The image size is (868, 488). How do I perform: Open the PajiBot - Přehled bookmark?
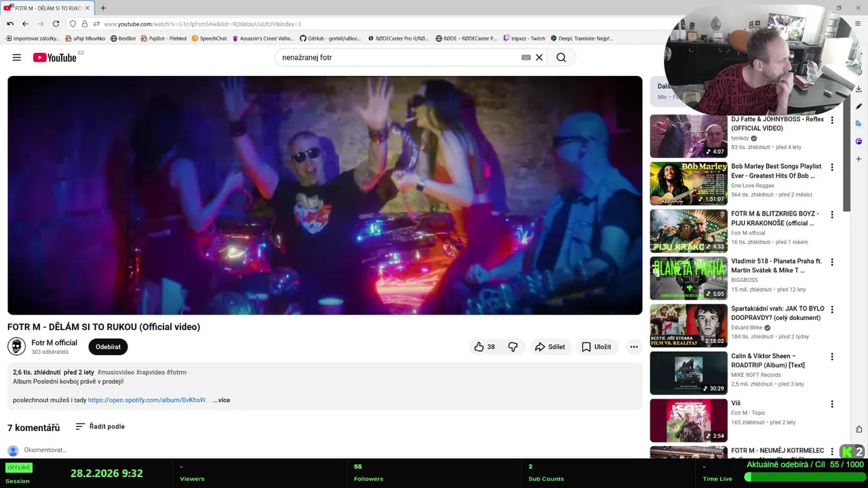[x=163, y=39]
